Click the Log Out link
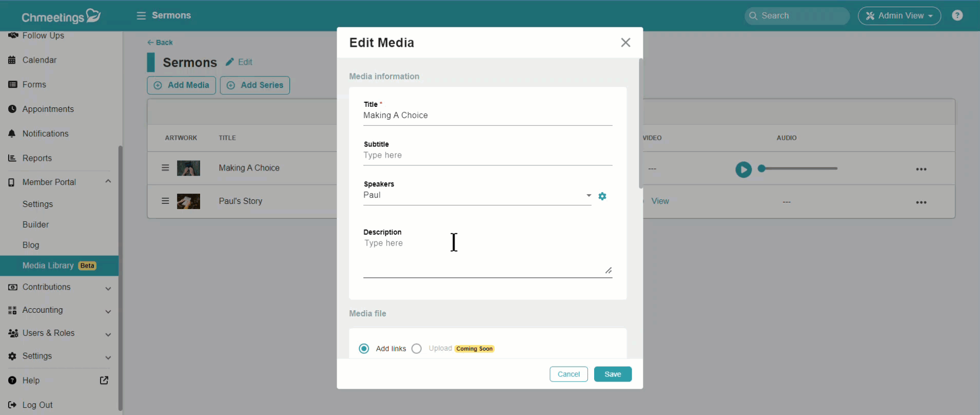Screen dimensions: 980x415 37,405
